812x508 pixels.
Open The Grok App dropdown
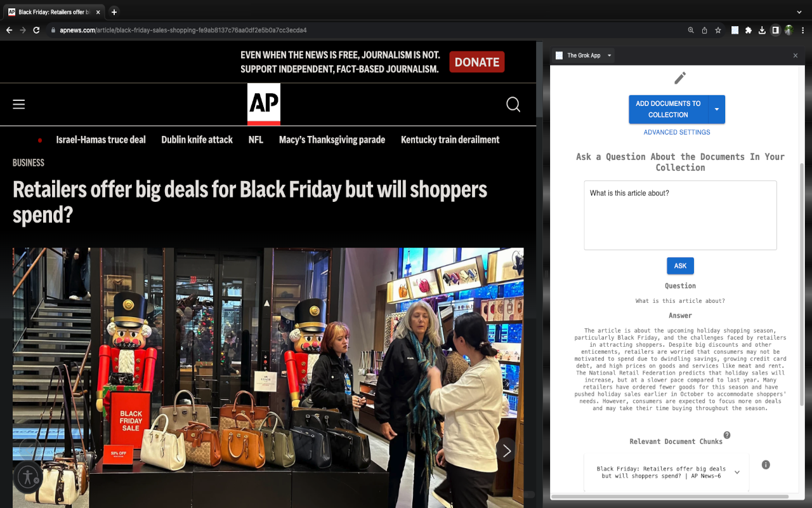click(x=608, y=55)
